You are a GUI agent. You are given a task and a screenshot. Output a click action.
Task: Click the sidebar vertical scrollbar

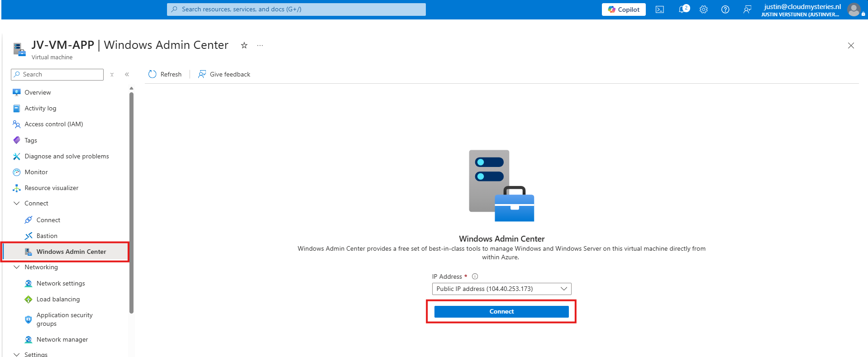coord(131,203)
